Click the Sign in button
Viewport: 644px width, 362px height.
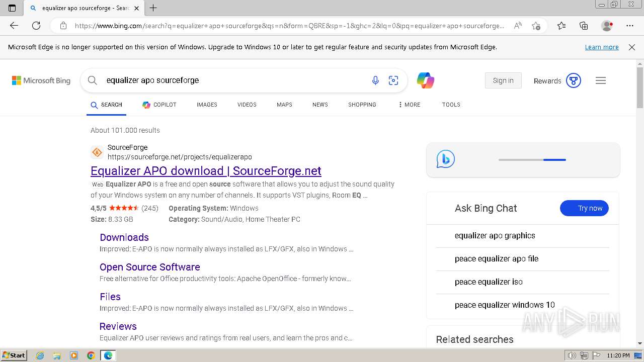point(503,80)
